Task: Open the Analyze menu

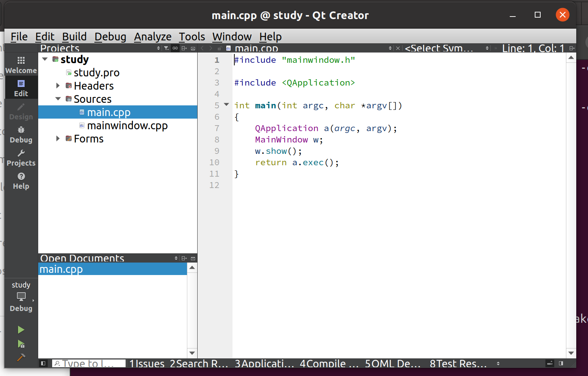Action: [152, 37]
